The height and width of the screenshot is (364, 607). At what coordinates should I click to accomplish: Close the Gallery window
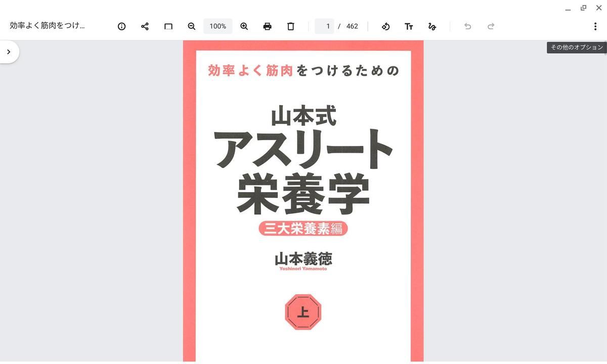pos(599,8)
